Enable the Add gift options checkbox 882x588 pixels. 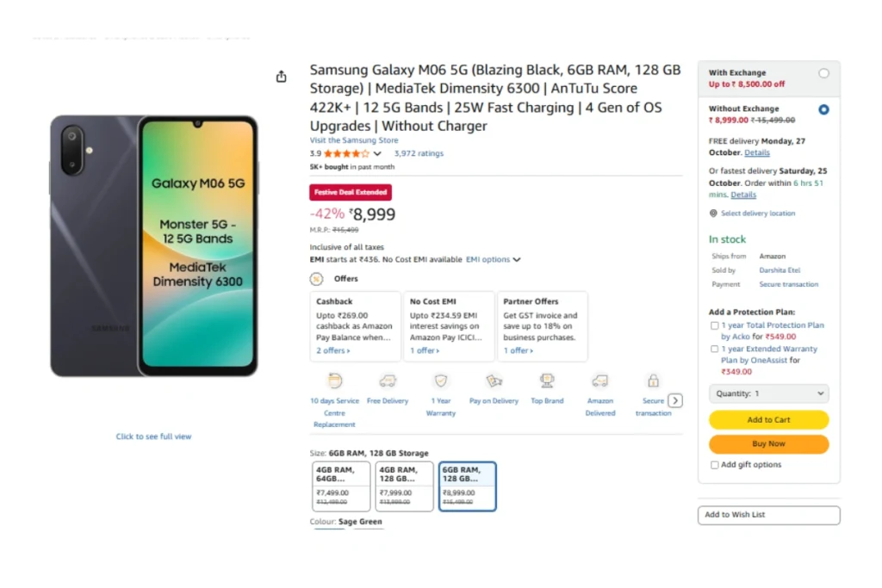click(715, 465)
